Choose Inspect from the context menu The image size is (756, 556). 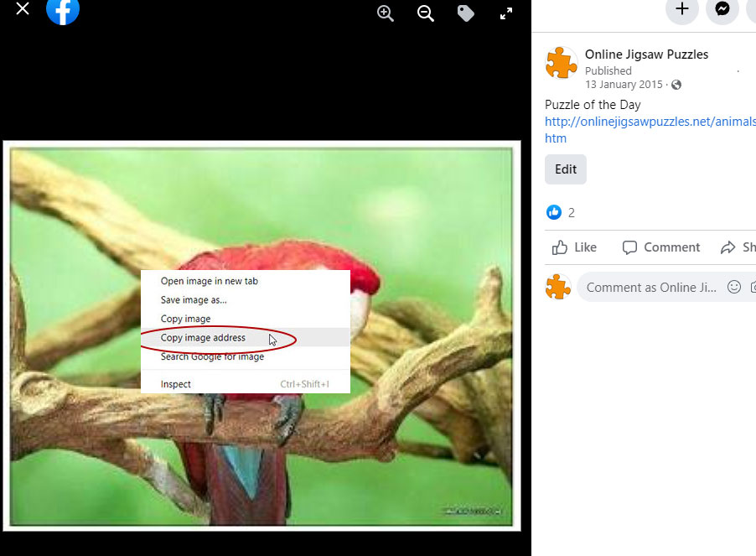pos(175,383)
